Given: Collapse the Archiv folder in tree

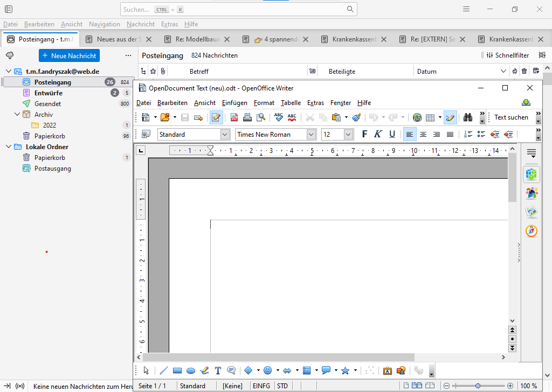Looking at the screenshot, I should [x=17, y=115].
